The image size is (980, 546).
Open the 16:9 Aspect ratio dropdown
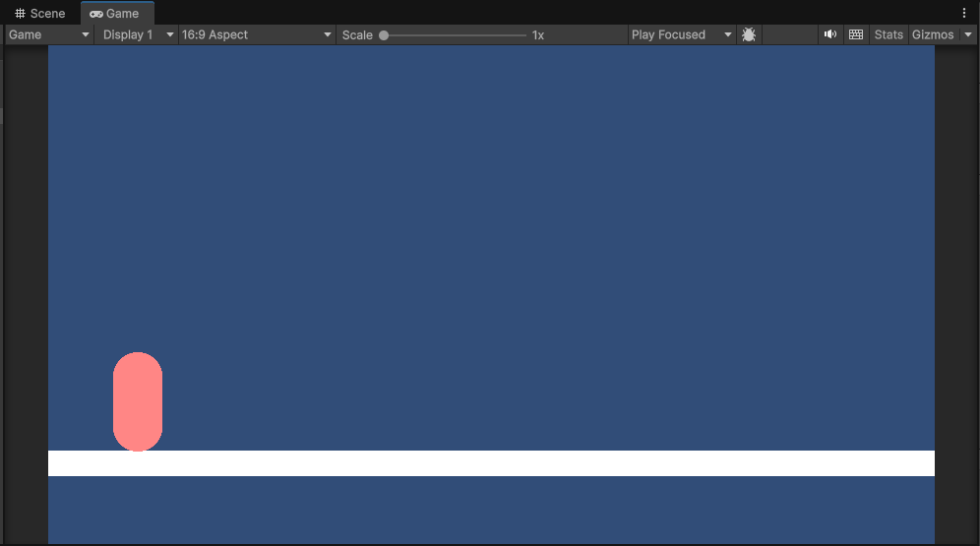coord(257,34)
